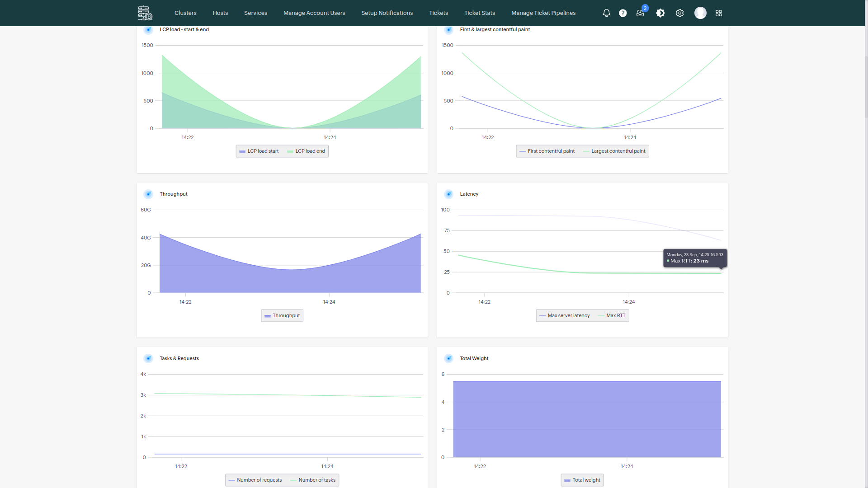Click the server logo icon in navbar
868x488 pixels.
[x=145, y=13]
